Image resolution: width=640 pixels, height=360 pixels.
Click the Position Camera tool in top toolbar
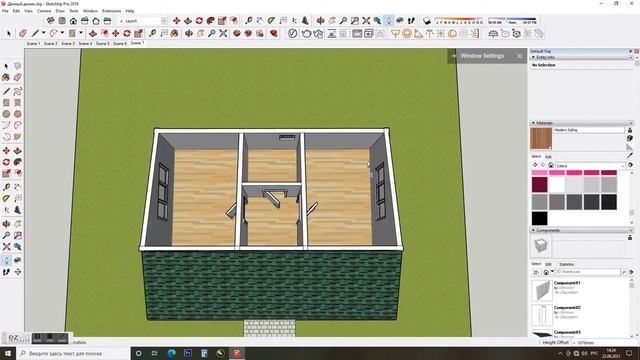389,20
